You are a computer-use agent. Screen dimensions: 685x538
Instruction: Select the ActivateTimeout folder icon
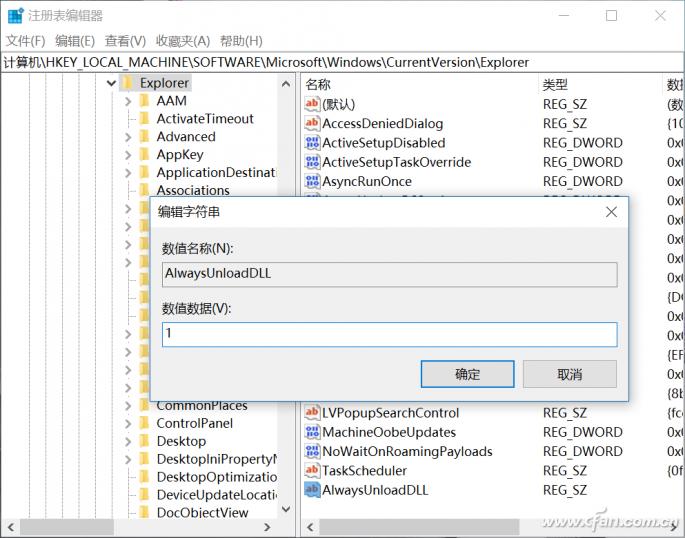[x=144, y=119]
